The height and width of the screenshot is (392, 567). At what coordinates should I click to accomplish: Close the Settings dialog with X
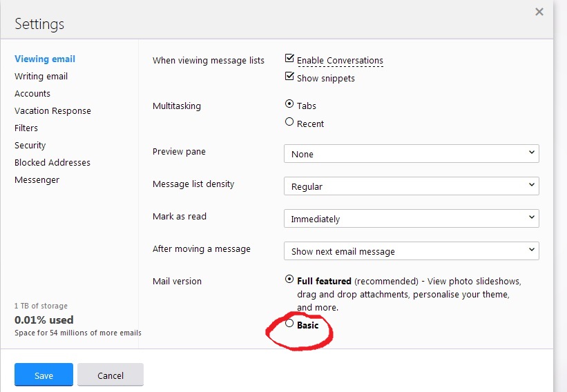[x=539, y=12]
